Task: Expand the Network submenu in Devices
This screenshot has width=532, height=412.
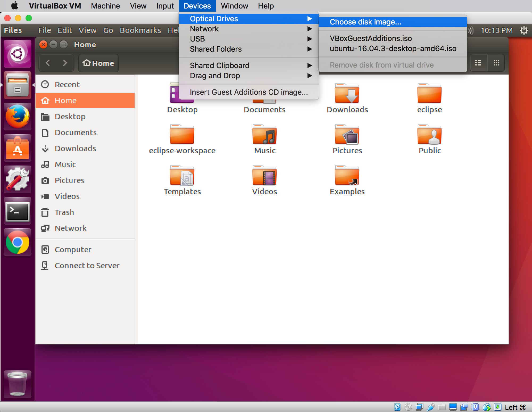Action: [249, 29]
